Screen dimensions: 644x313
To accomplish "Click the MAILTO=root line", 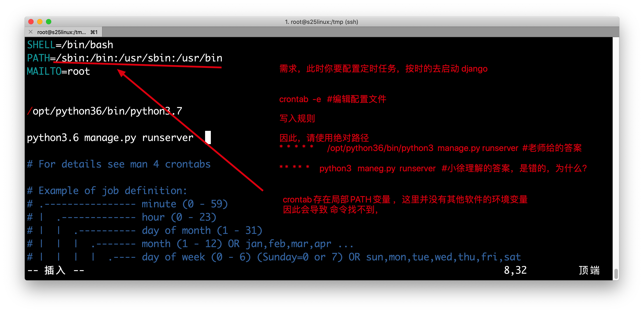I will [x=58, y=71].
